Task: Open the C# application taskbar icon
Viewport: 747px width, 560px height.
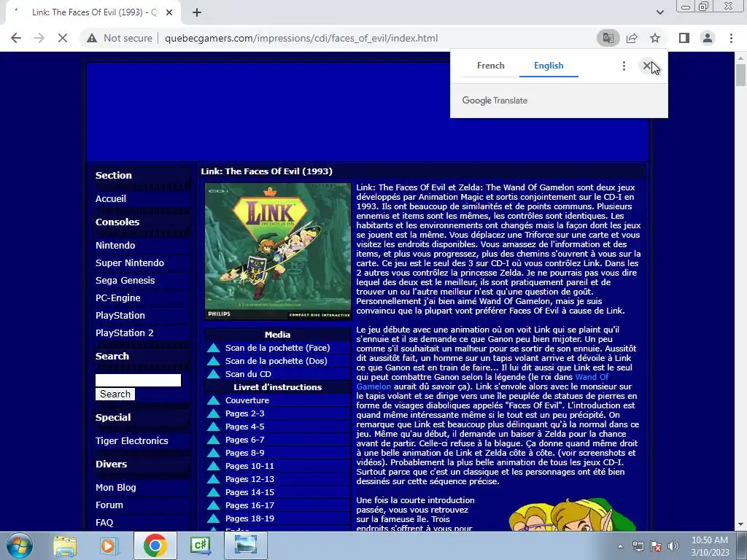Action: point(200,545)
